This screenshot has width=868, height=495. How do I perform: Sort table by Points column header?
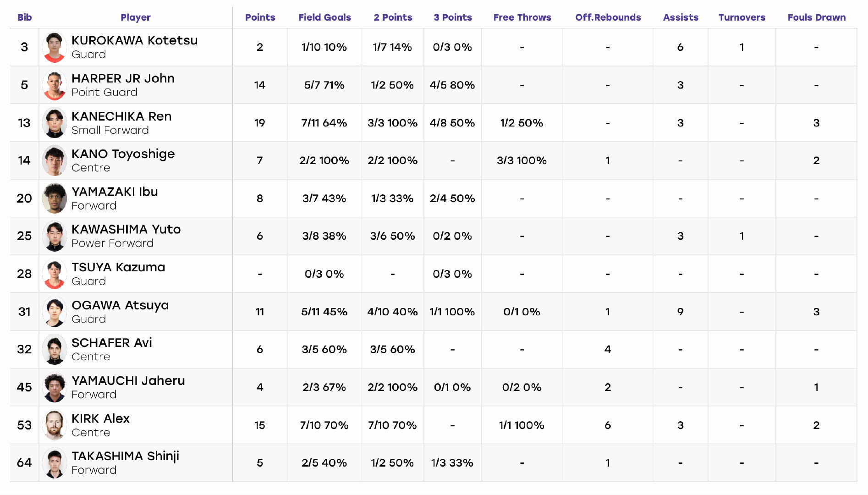(x=260, y=17)
